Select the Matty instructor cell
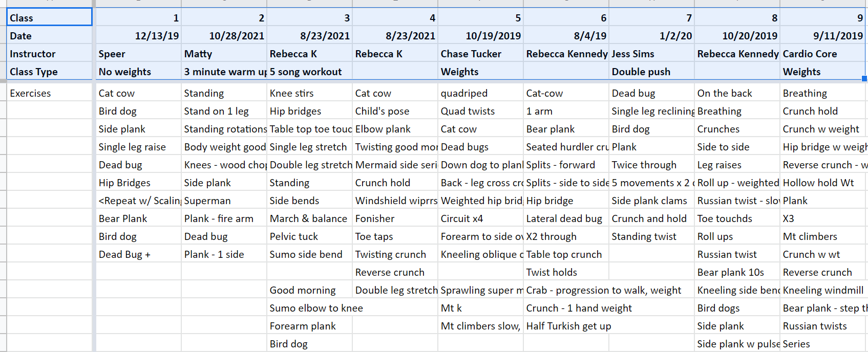Image resolution: width=868 pixels, height=352 pixels. point(224,54)
